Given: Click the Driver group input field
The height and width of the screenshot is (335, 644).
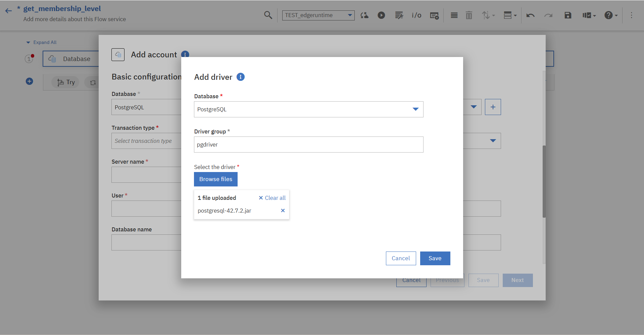Looking at the screenshot, I should 309,145.
